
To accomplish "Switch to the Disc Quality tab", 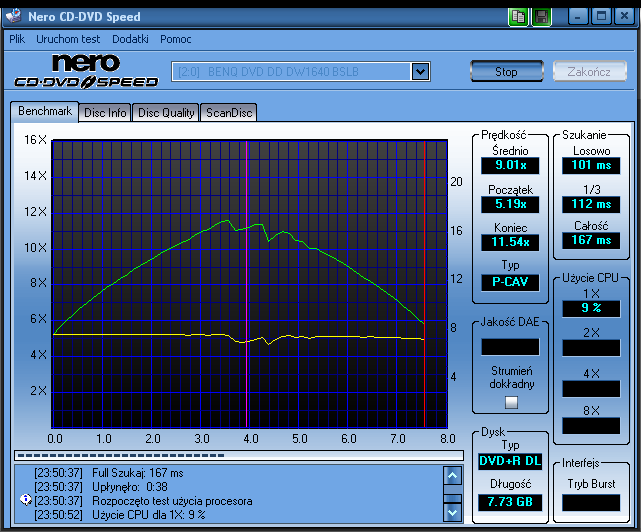I will 166,112.
